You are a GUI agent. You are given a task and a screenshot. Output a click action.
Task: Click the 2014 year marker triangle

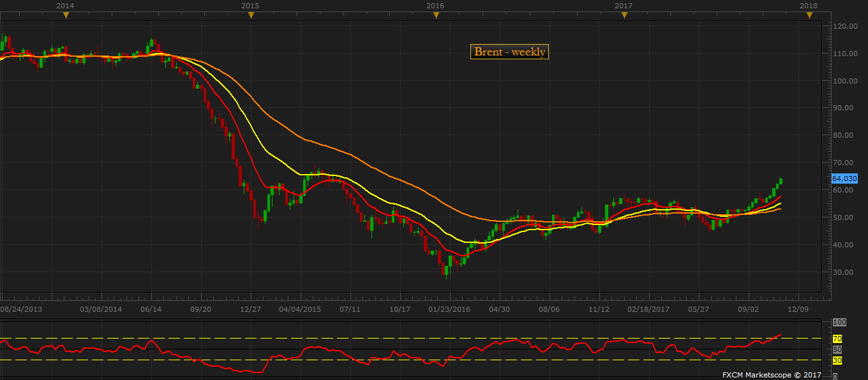[65, 16]
